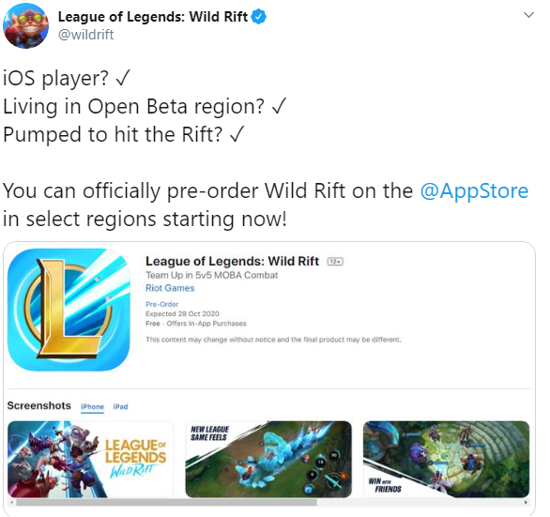The width and height of the screenshot is (550, 517).
Task: Open the Riot Games developer link
Action: 170,288
